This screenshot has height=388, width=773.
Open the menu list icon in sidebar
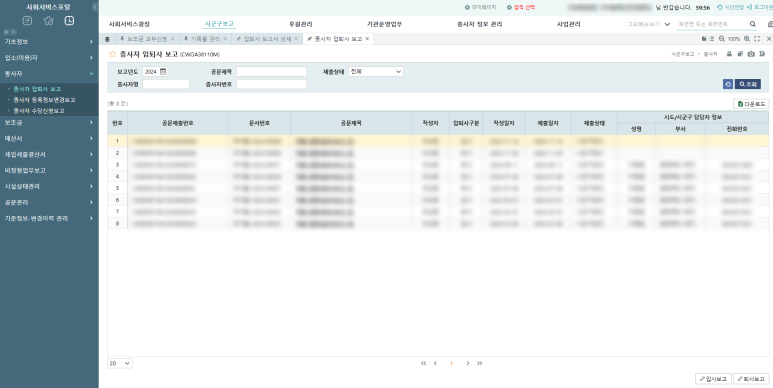(28, 21)
